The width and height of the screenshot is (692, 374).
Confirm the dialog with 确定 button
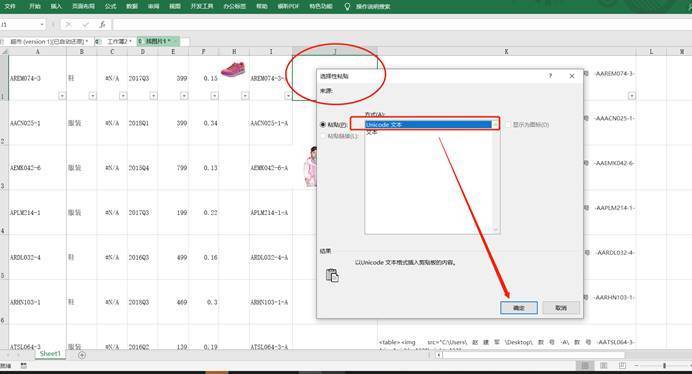[519, 308]
